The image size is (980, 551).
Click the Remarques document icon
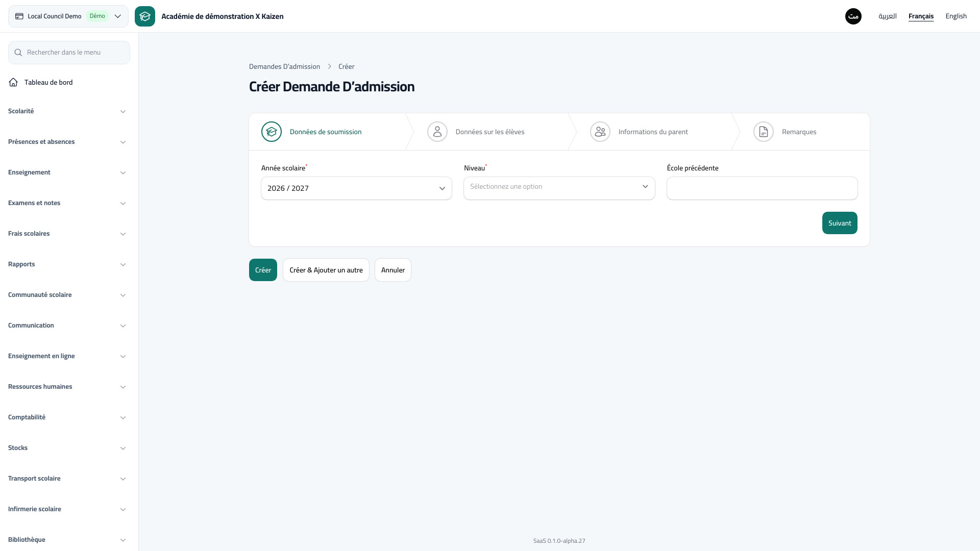pos(764,132)
